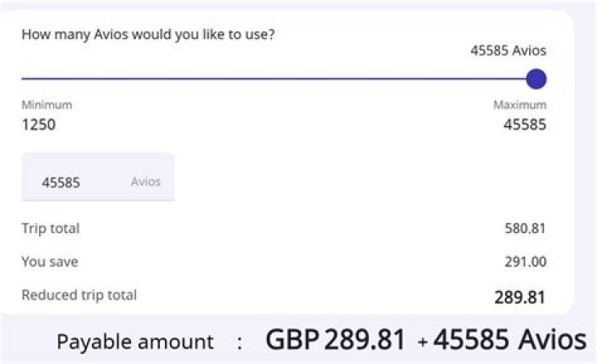Click the "Avios" unit label inside input box
Screen dimensions: 597x364
pos(146,182)
